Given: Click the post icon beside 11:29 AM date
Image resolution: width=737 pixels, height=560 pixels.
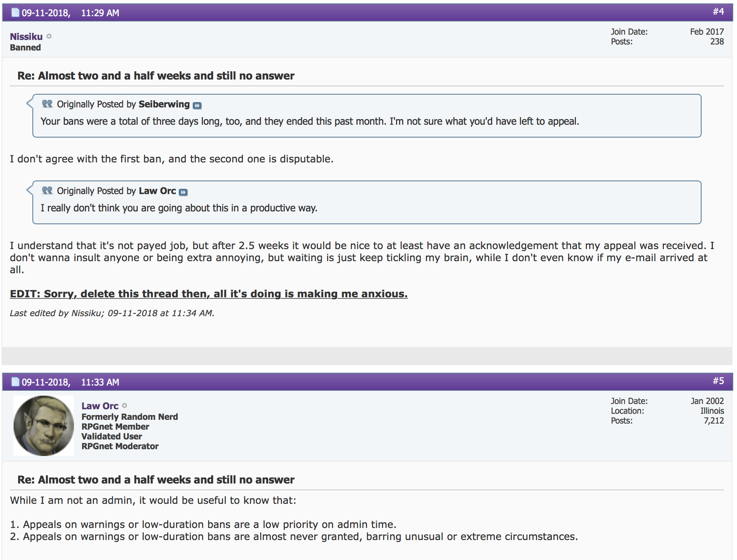Looking at the screenshot, I should (15, 12).
